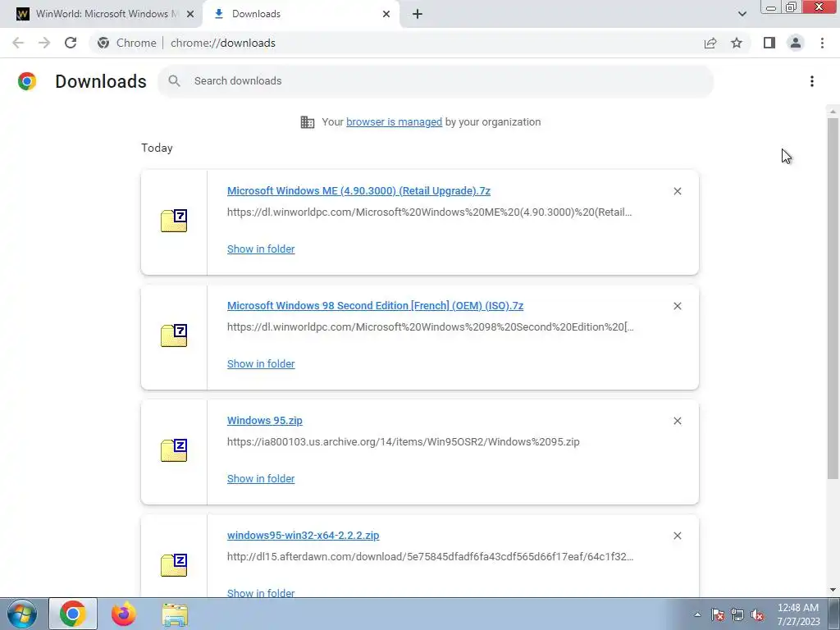
Task: Open the Downloads page more actions menu
Action: point(811,81)
